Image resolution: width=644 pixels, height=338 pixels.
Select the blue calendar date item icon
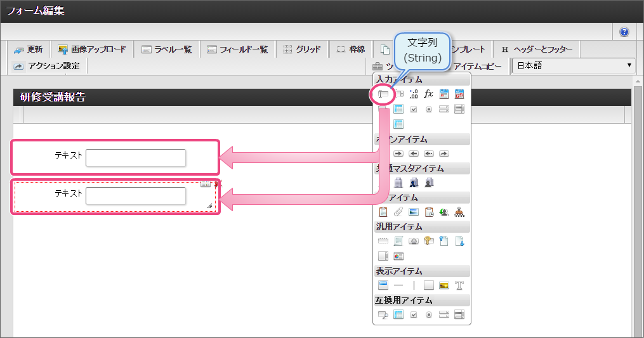444,94
